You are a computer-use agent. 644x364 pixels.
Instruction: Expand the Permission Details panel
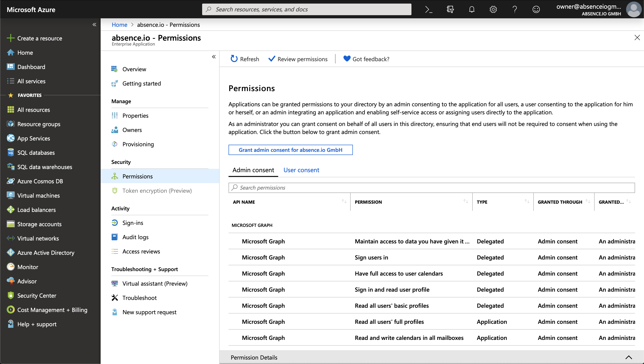point(629,357)
